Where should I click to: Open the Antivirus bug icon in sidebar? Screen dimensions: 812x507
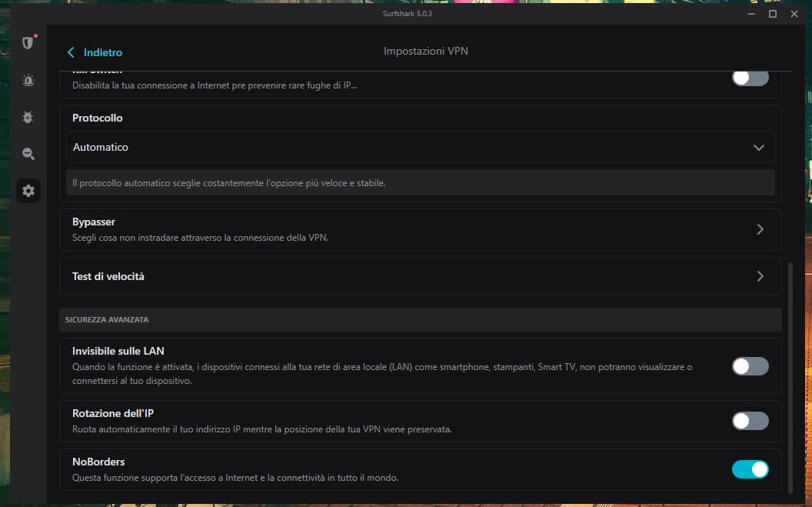click(x=28, y=117)
